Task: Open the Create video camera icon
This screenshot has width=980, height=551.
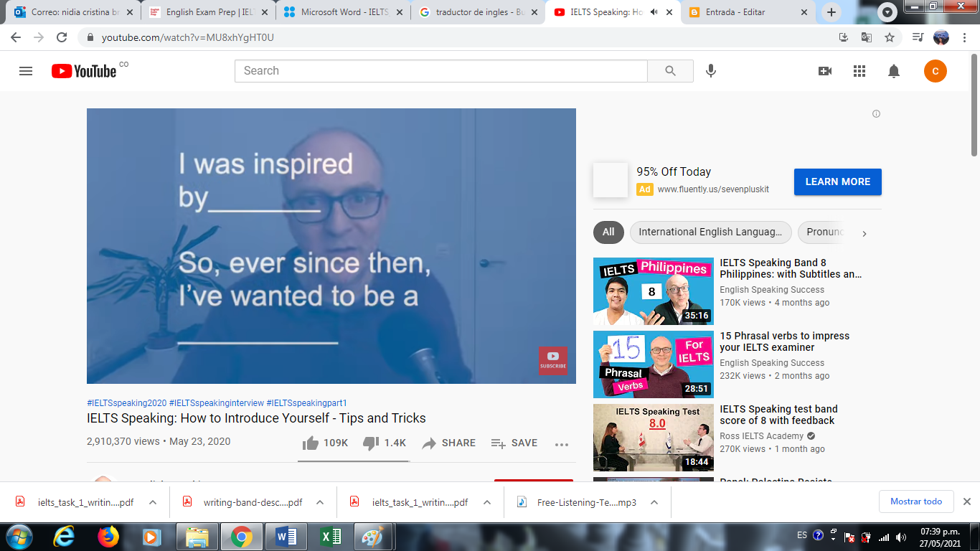Action: point(825,71)
